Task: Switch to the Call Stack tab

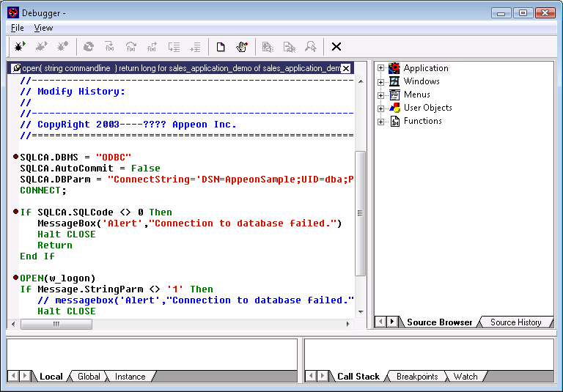Action: [x=358, y=376]
